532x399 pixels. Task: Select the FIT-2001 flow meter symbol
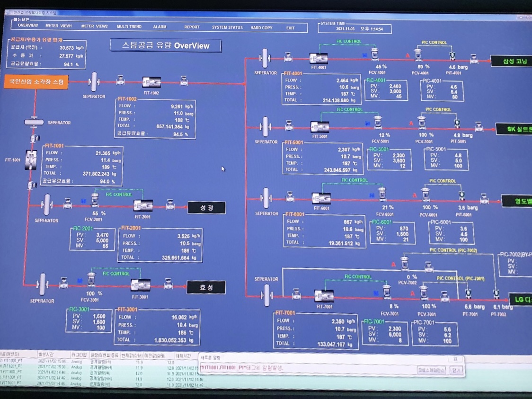click(x=142, y=206)
